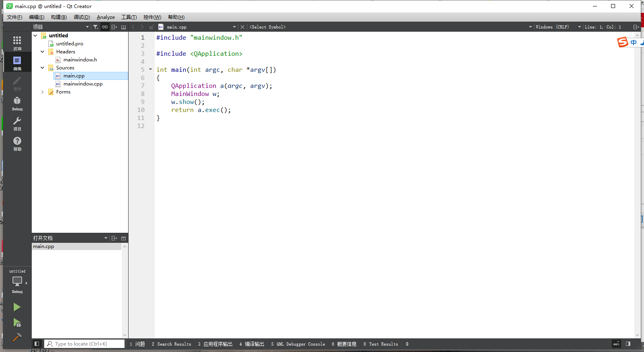Change the Windows (CRLF) line ending
644x352 pixels.
pyautogui.click(x=558, y=27)
